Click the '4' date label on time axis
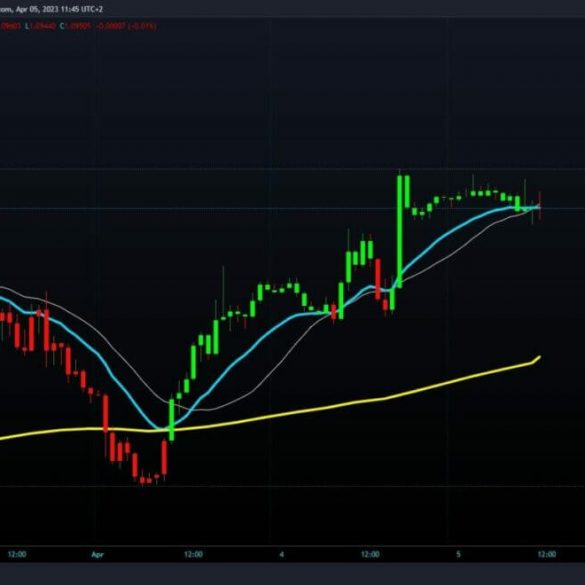 point(282,554)
